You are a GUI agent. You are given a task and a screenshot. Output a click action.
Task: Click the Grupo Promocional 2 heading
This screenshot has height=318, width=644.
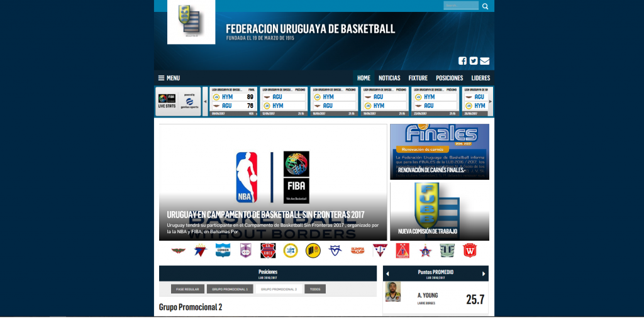click(191, 307)
